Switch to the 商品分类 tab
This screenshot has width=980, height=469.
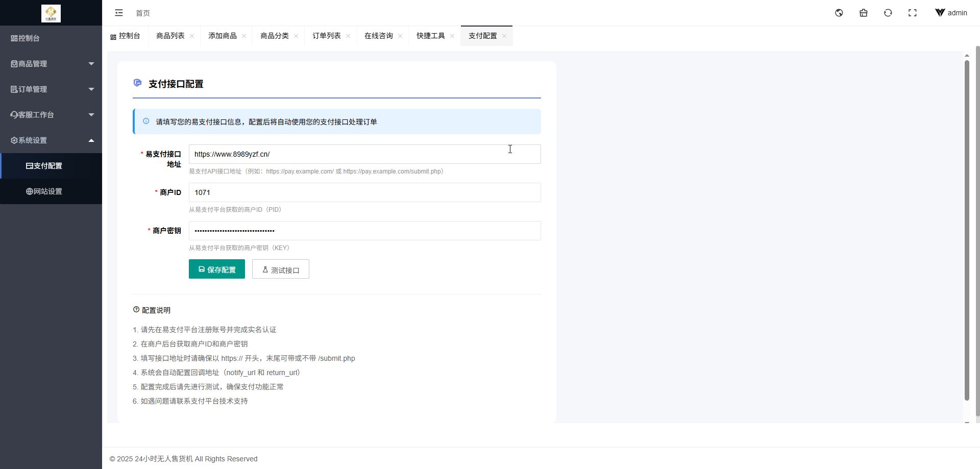pyautogui.click(x=275, y=36)
